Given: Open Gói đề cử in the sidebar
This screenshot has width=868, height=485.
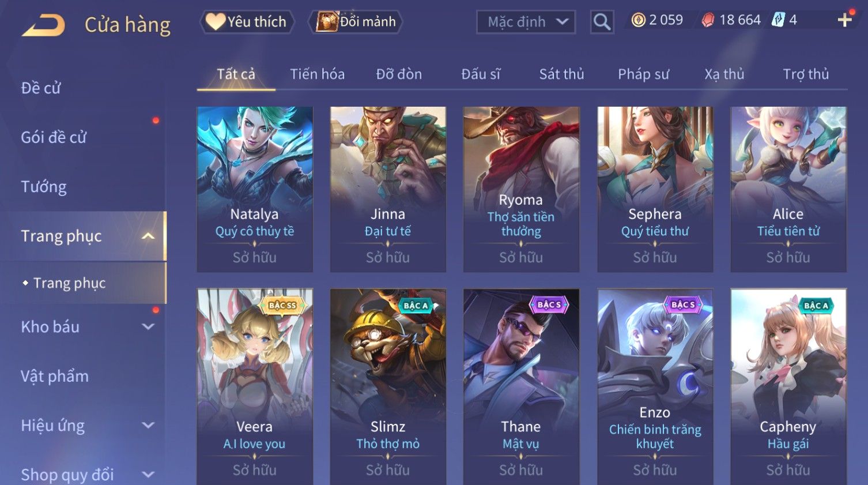Looking at the screenshot, I should (x=54, y=137).
